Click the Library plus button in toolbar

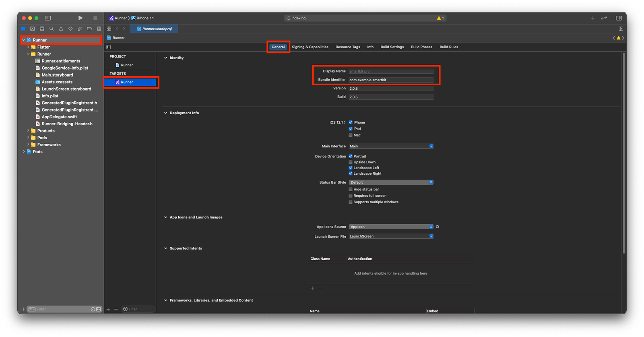[x=592, y=18]
